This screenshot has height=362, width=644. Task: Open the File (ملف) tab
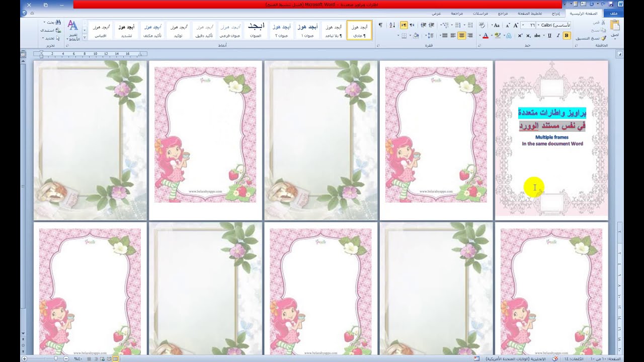point(613,13)
